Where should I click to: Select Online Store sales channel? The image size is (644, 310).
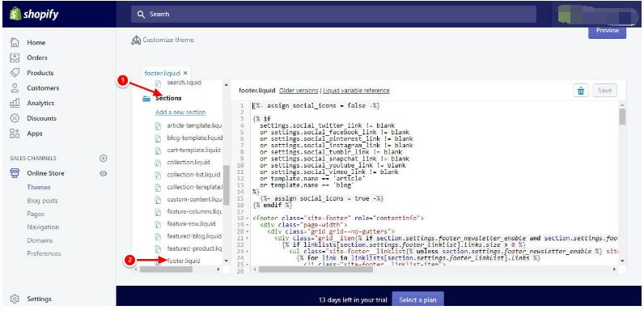[45, 173]
